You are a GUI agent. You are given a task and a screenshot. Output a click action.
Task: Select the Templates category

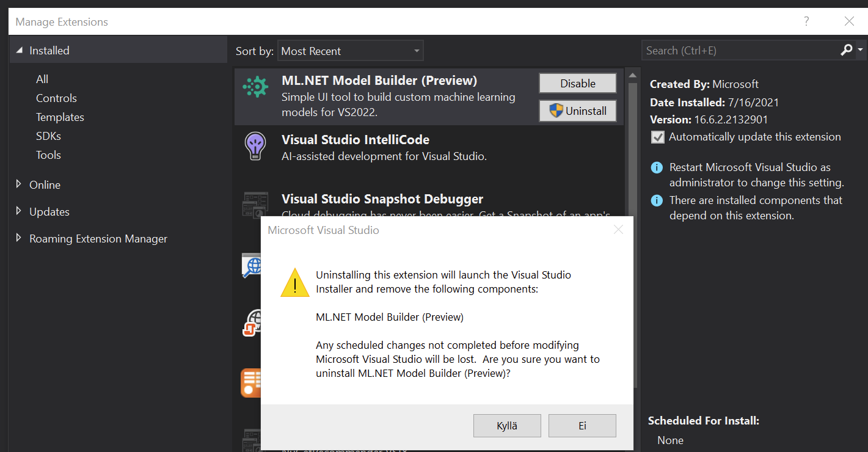pos(60,117)
